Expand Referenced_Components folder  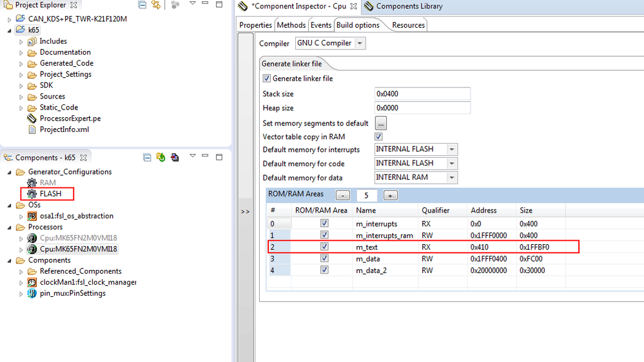tap(21, 272)
